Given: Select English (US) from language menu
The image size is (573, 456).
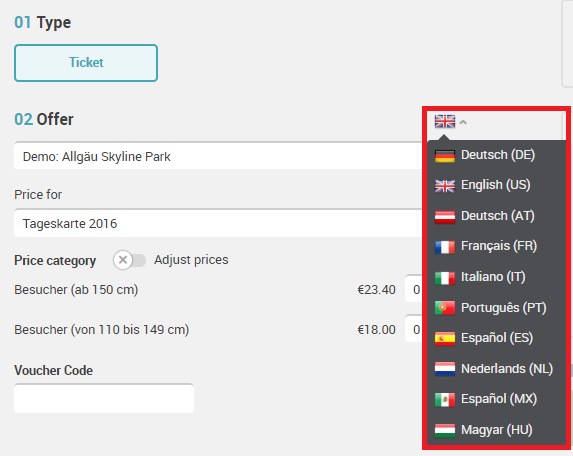Looking at the screenshot, I should 496,185.
